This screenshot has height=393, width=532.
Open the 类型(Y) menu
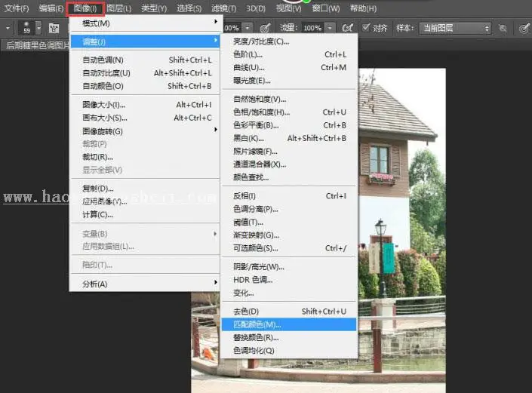coord(154,8)
